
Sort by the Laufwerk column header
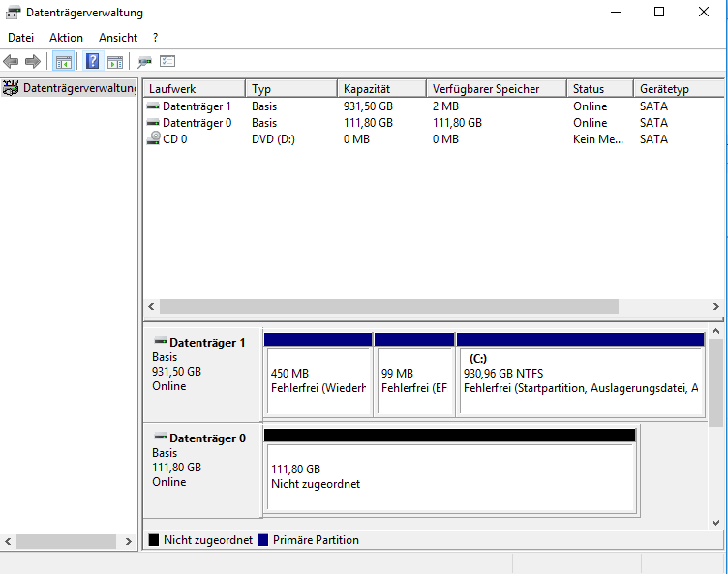click(x=194, y=89)
